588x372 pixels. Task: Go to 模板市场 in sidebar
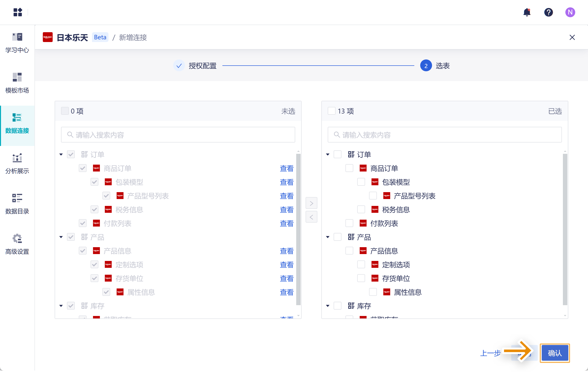[17, 83]
